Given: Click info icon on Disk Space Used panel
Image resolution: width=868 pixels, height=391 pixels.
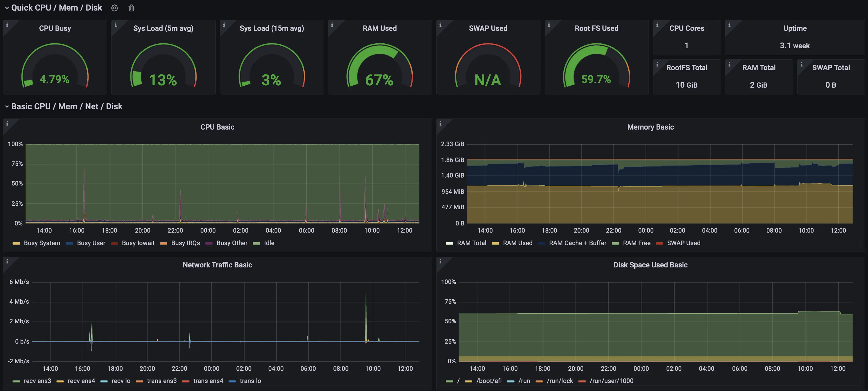Looking at the screenshot, I should point(440,261).
